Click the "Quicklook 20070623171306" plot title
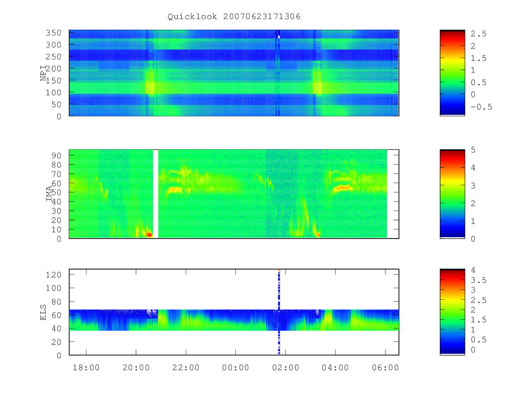The width and height of the screenshot is (532, 399). [x=234, y=17]
